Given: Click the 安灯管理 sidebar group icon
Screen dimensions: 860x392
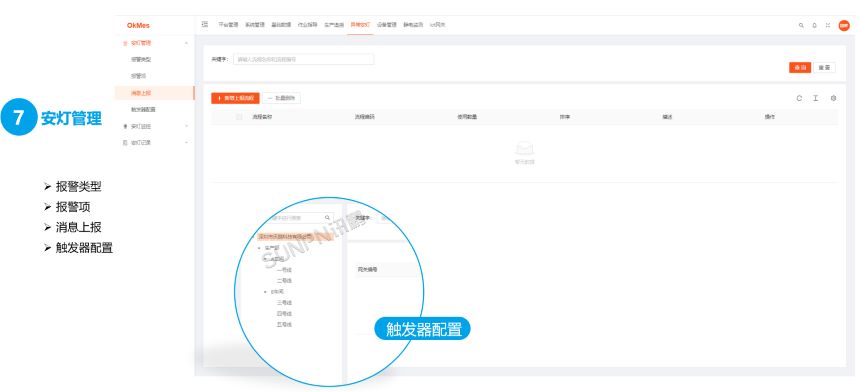Looking at the screenshot, I should pos(126,43).
